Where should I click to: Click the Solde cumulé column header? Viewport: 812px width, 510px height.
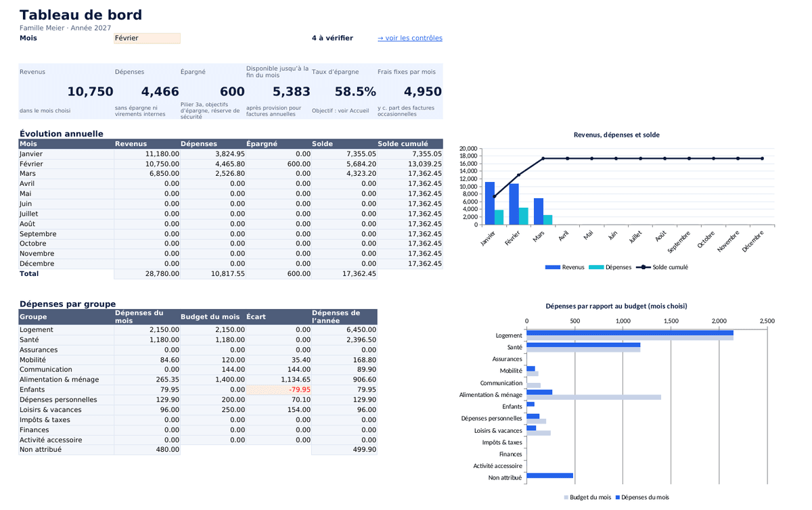pyautogui.click(x=410, y=144)
